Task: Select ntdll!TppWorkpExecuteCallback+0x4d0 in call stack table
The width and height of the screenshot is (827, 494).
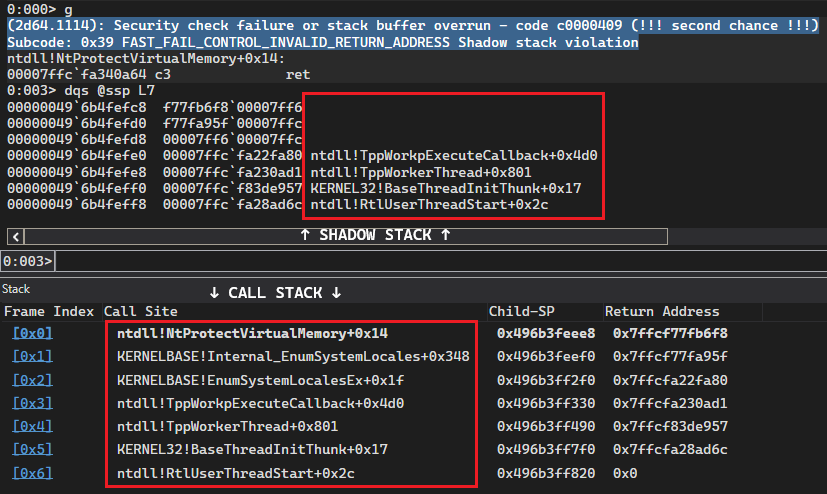Action: click(261, 403)
